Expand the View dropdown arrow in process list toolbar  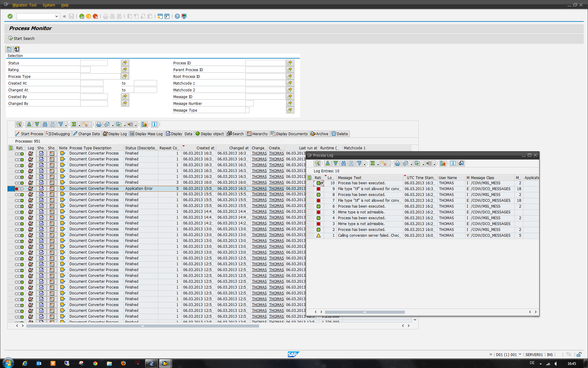coord(113,125)
